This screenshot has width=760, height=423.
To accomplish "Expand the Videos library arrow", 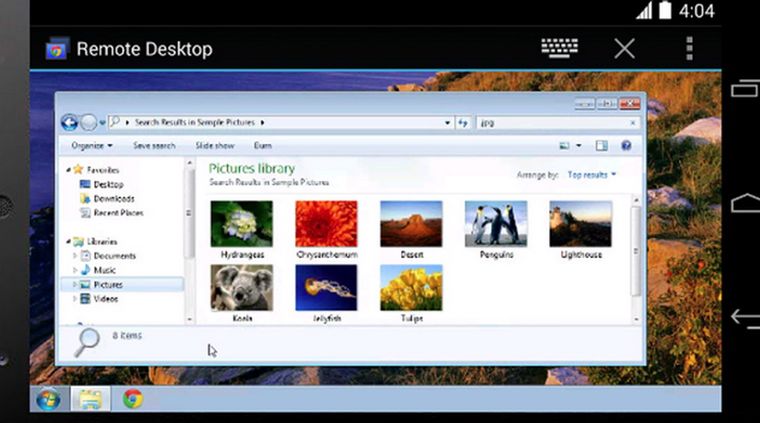I will click(75, 298).
